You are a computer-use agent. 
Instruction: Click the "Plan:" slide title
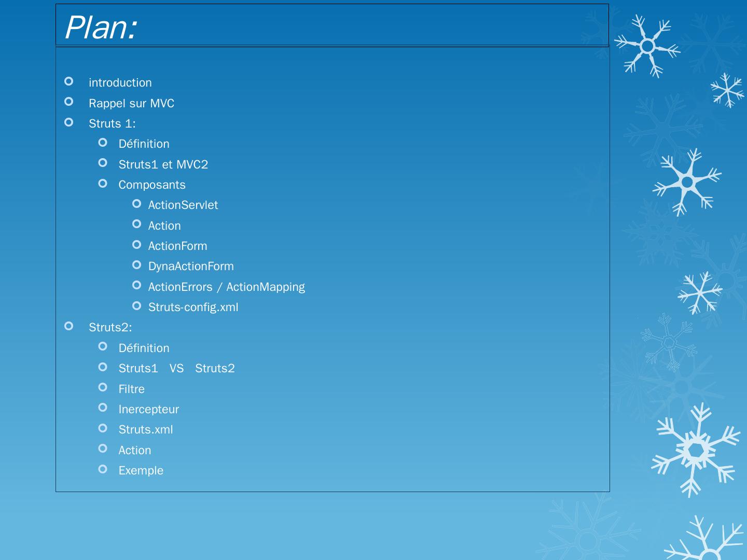point(101,27)
